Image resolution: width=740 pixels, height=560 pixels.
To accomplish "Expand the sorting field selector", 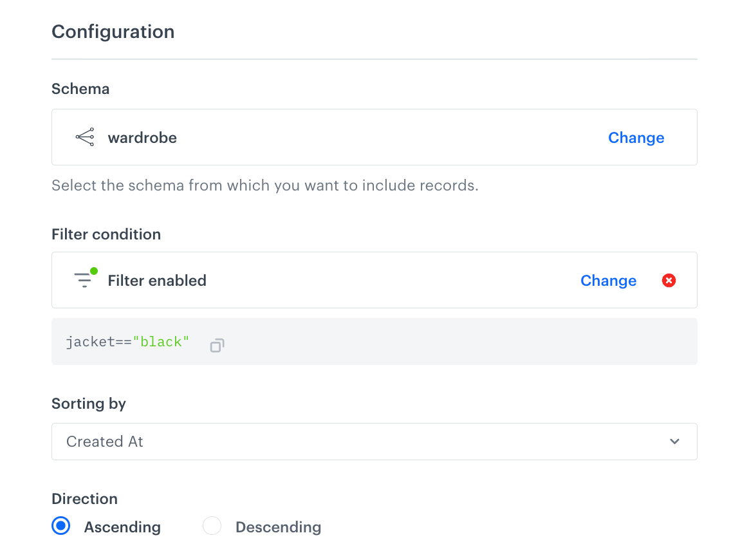I will point(375,442).
